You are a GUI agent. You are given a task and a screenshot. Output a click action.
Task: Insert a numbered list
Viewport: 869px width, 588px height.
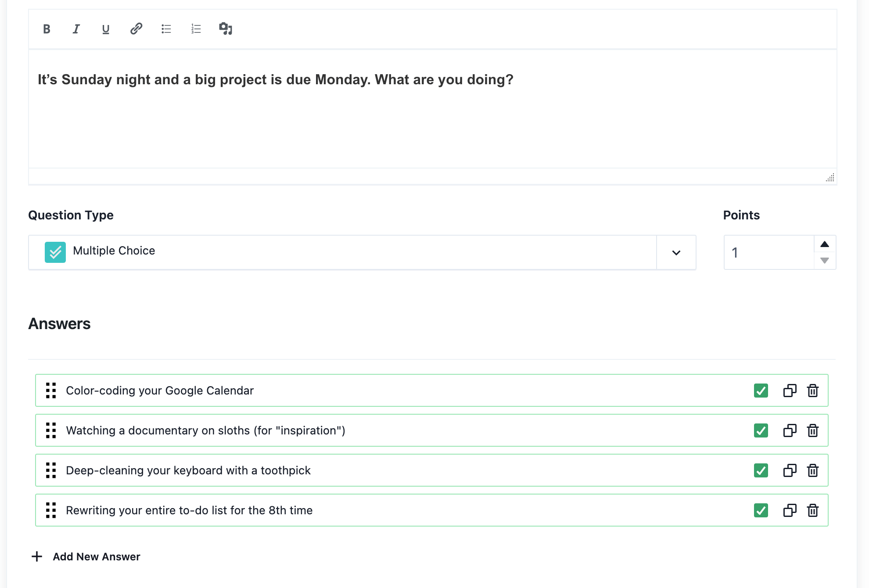pyautogui.click(x=196, y=29)
